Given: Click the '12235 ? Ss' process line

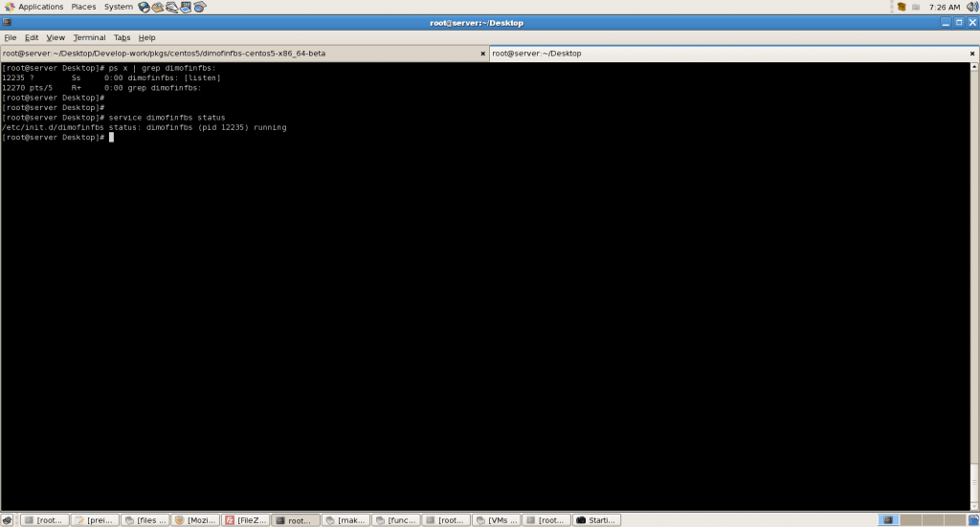Looking at the screenshot, I should [x=111, y=78].
